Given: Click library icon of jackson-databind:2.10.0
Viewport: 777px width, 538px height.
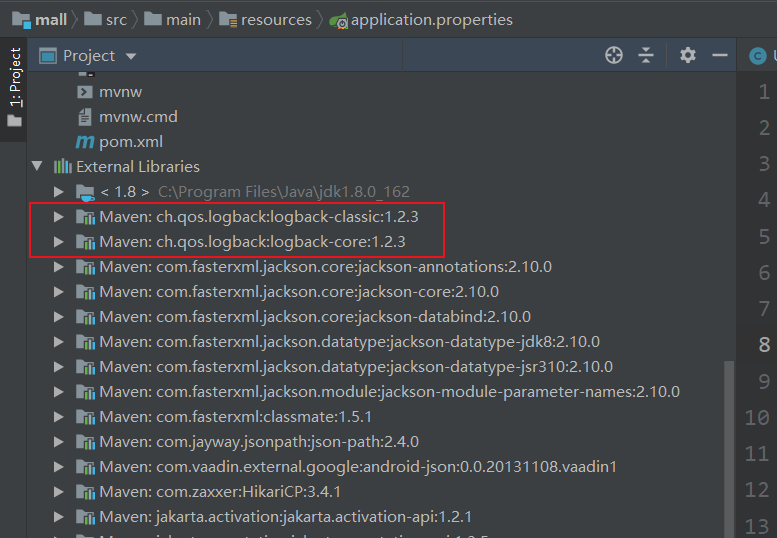Looking at the screenshot, I should (85, 317).
